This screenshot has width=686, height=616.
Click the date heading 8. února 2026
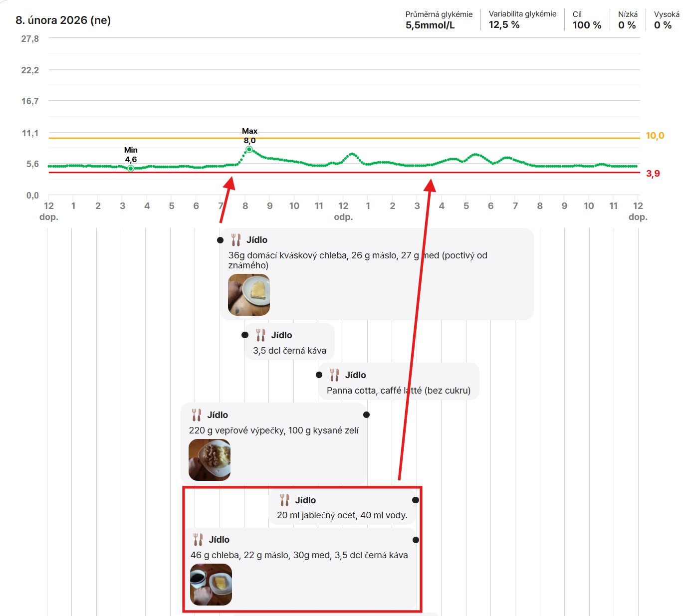tap(63, 20)
